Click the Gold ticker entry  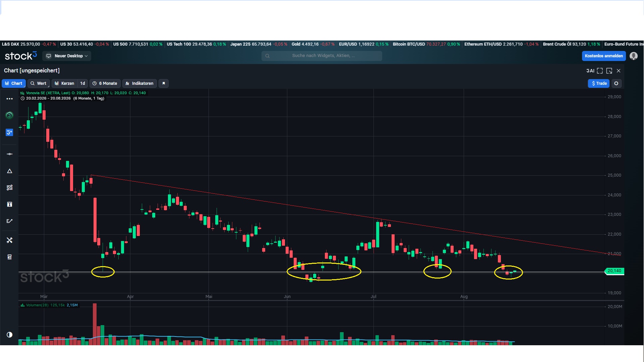(x=313, y=44)
